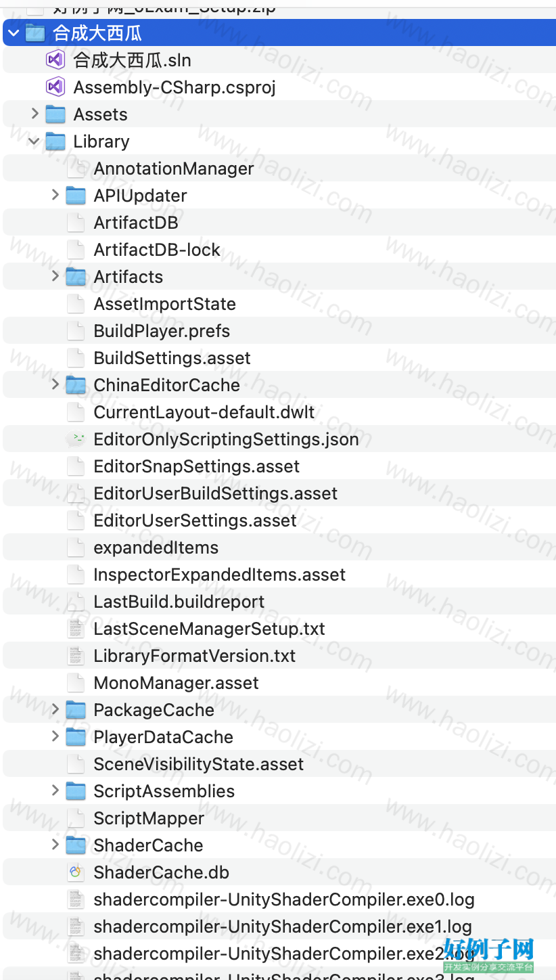Select EditorUserBuildSettings.asset file
556x980 pixels.
point(216,493)
